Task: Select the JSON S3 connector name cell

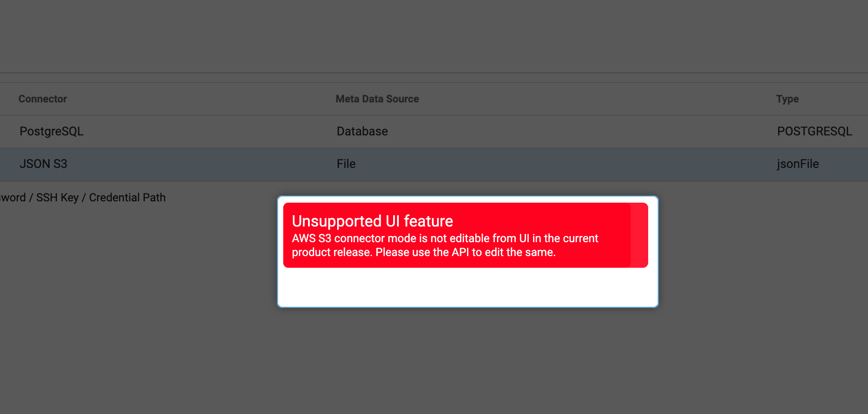Action: pyautogui.click(x=43, y=164)
